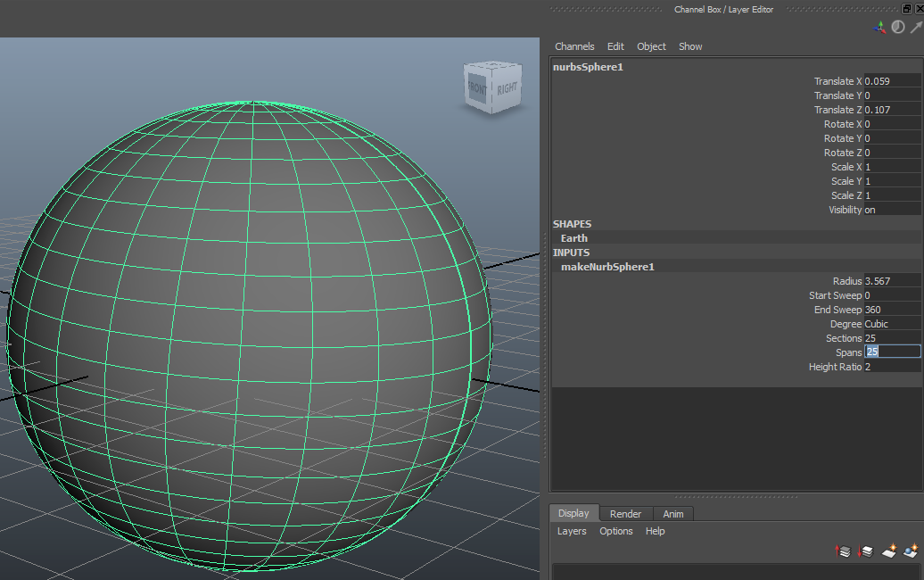Select the Translate X channel label
The image size is (924, 580).
coord(837,81)
